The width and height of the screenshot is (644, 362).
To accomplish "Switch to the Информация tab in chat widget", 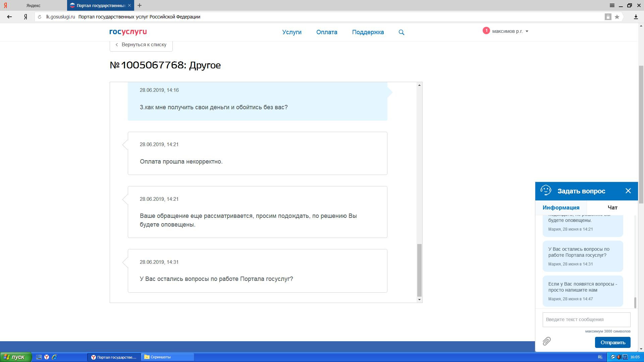I will [561, 207].
